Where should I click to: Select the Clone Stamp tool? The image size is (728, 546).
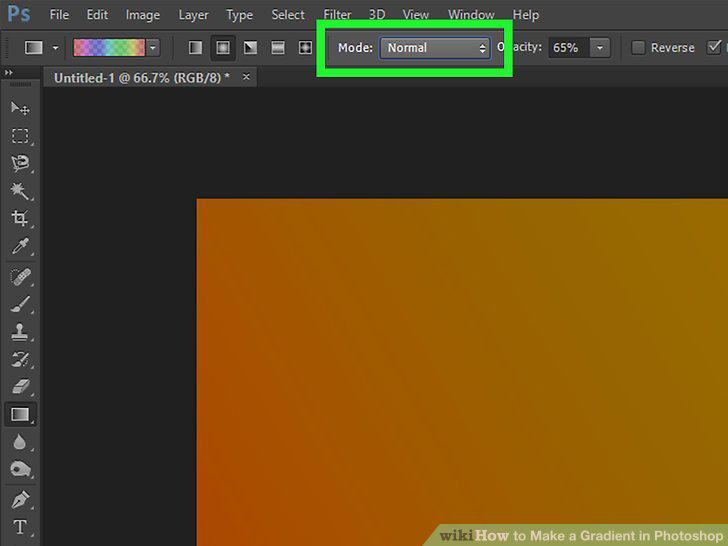20,332
